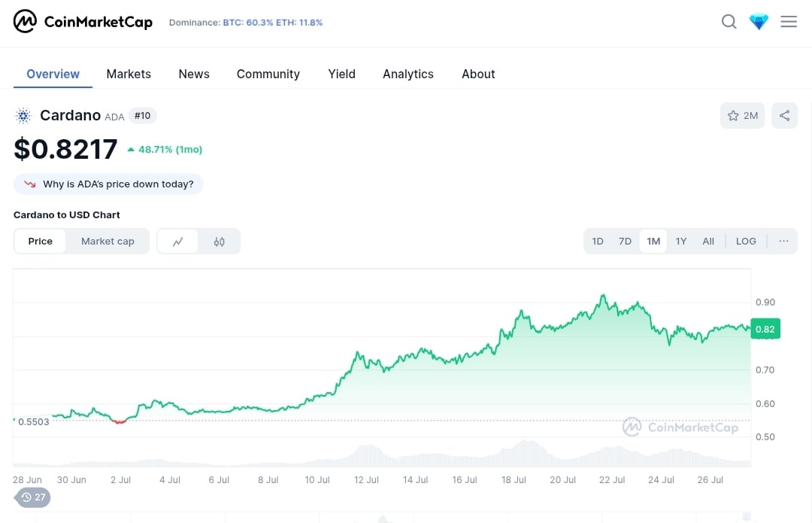Image resolution: width=812 pixels, height=523 pixels.
Task: Open the search magnifier icon
Action: pyautogui.click(x=729, y=22)
